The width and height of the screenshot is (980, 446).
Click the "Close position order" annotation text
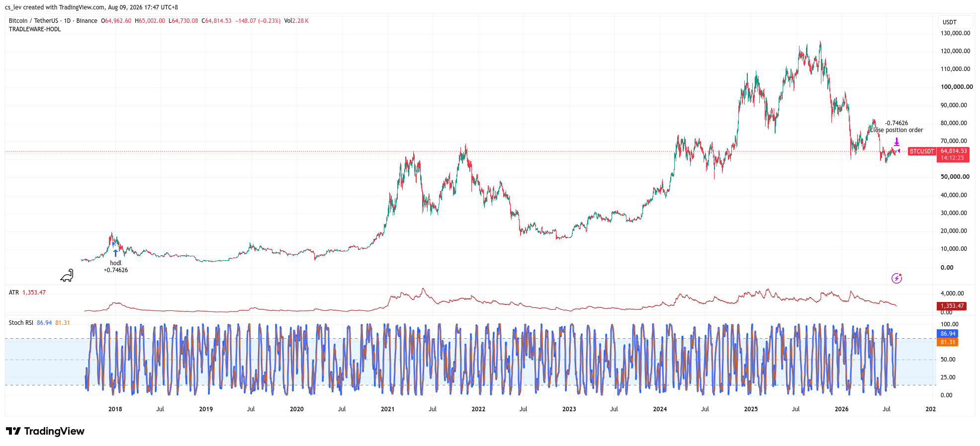(x=896, y=130)
